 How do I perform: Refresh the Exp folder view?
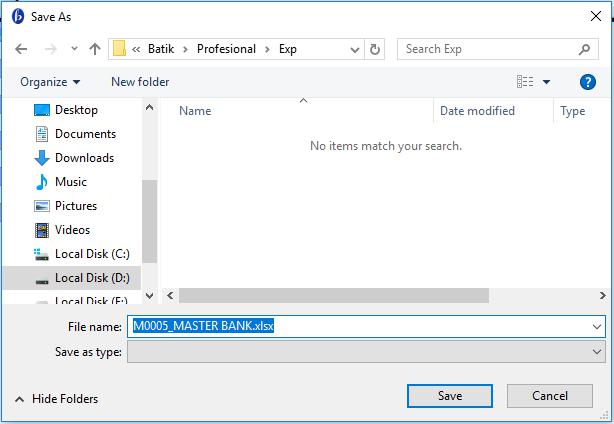pyautogui.click(x=375, y=49)
